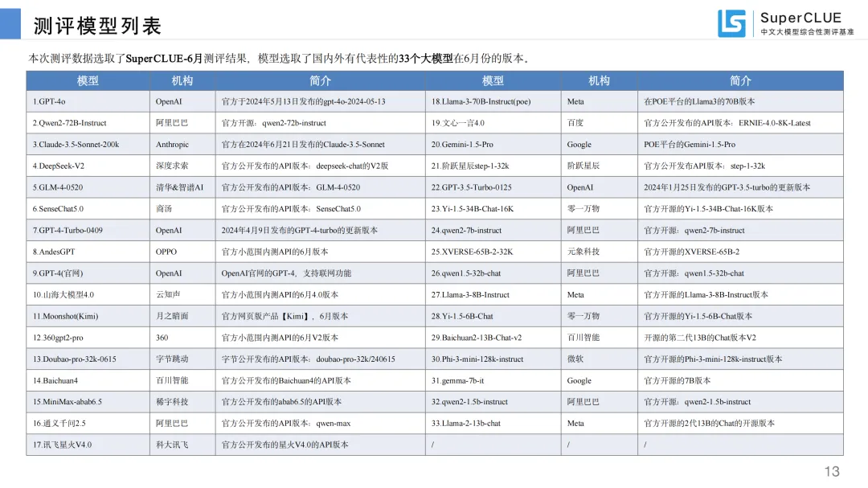Click the 10.山海大模型4.0 cell
The image size is (868, 488).
[88, 295]
